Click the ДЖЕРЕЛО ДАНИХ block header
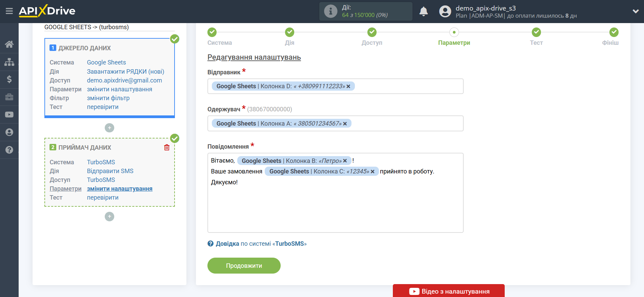This screenshot has width=644, height=297. [x=84, y=48]
